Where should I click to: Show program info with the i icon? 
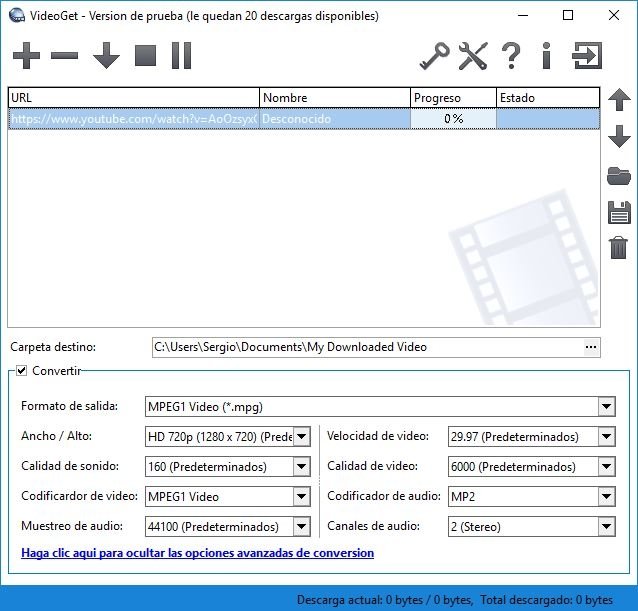546,56
